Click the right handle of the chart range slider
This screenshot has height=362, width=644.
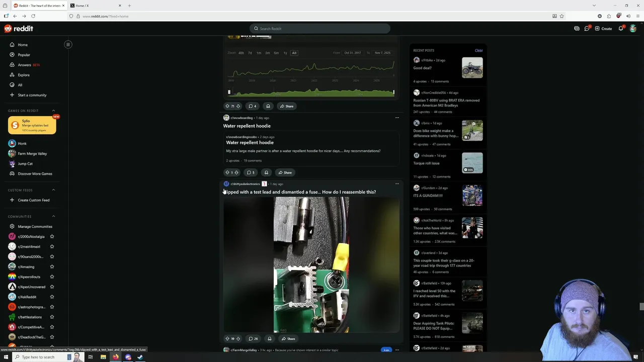[393, 92]
